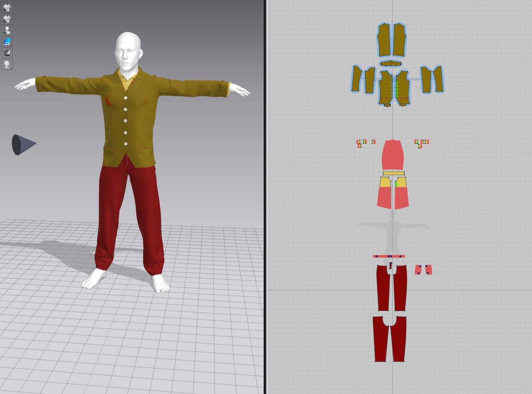The height and width of the screenshot is (394, 532).
Task: Select outermost left sleeve pattern piece
Action: [356, 79]
